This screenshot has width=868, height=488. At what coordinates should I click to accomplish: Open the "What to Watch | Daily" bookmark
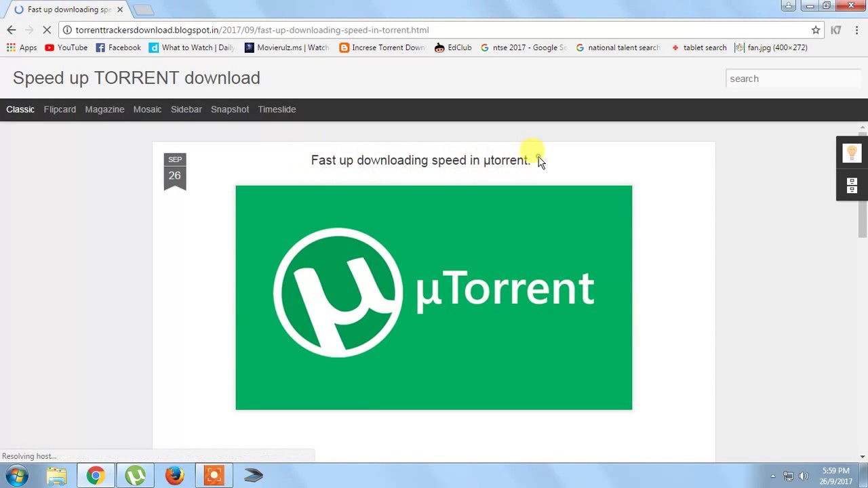coord(192,47)
